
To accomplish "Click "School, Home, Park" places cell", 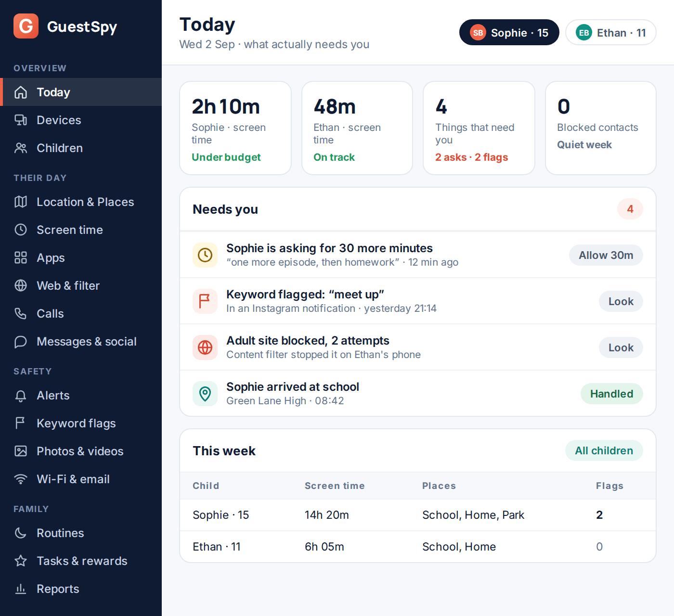I will 473,515.
